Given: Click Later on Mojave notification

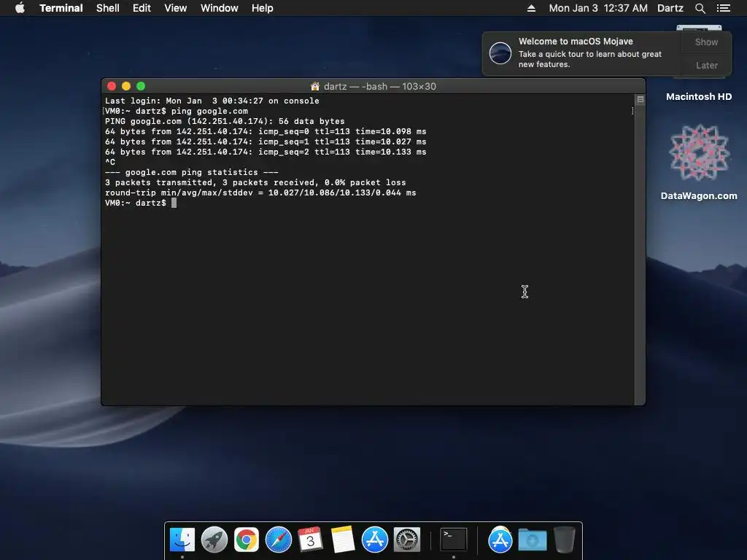Looking at the screenshot, I should [x=706, y=65].
